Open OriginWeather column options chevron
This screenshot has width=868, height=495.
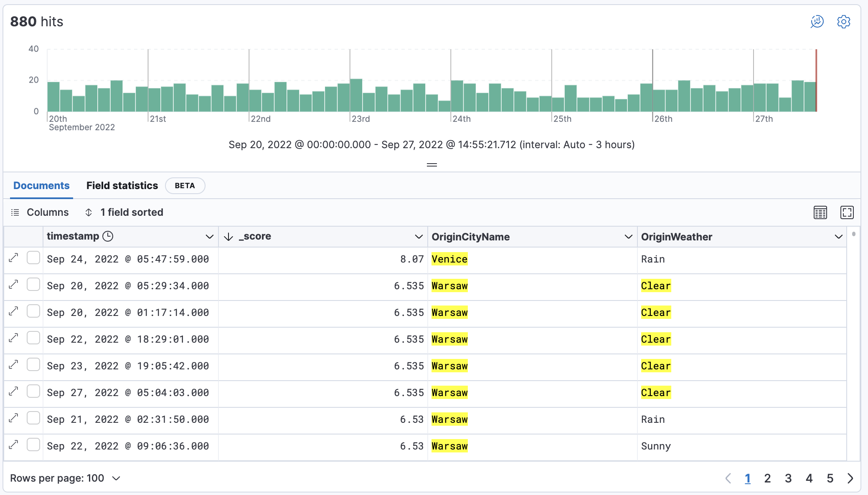click(x=838, y=237)
